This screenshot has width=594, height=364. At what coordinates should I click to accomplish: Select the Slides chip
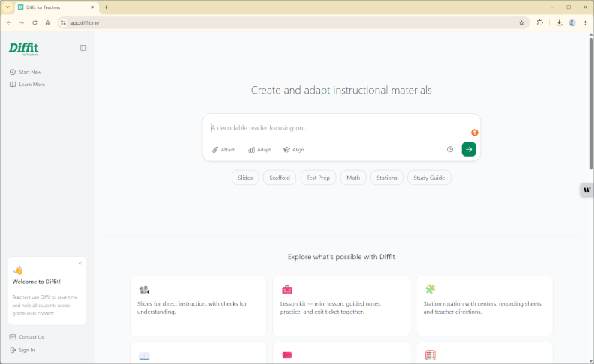tap(245, 178)
